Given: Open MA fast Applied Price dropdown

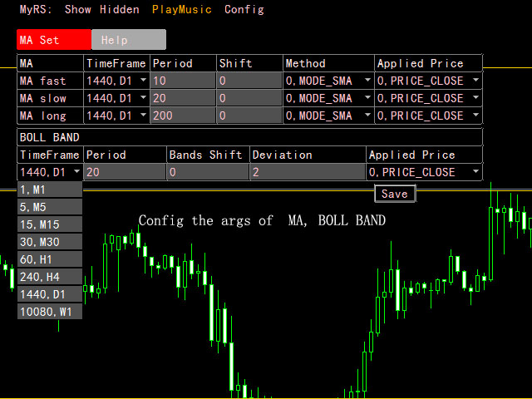Looking at the screenshot, I should click(x=428, y=81).
